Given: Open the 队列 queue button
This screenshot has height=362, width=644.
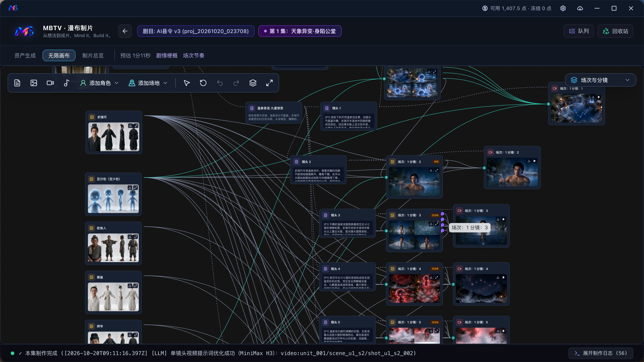Looking at the screenshot, I should [579, 31].
